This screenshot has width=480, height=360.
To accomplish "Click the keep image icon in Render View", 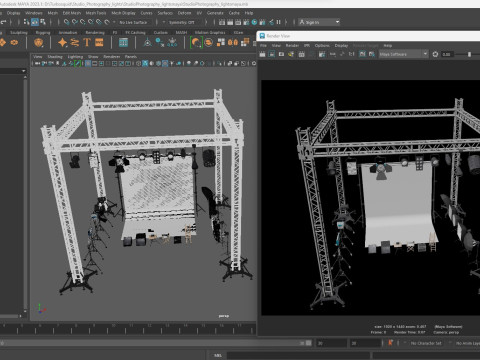I will (x=362, y=54).
